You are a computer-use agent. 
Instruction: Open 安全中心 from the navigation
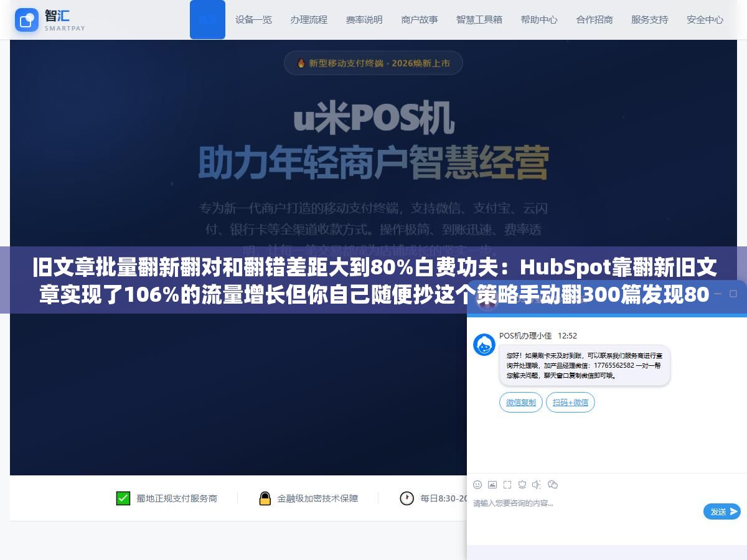click(x=705, y=20)
